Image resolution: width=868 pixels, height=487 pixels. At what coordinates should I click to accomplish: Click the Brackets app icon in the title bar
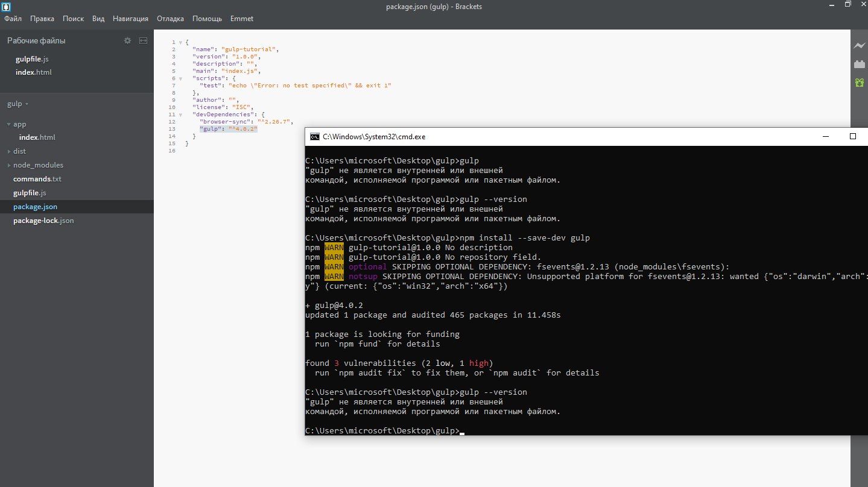tap(5, 7)
